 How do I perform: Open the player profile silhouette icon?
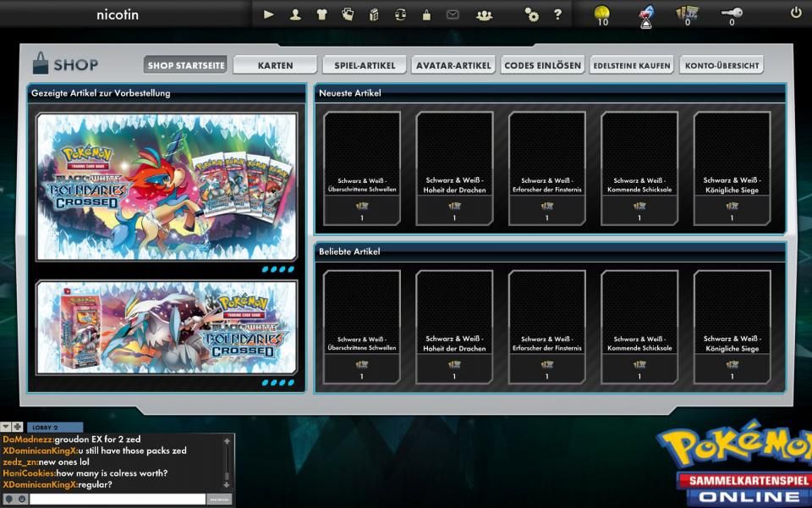click(295, 14)
